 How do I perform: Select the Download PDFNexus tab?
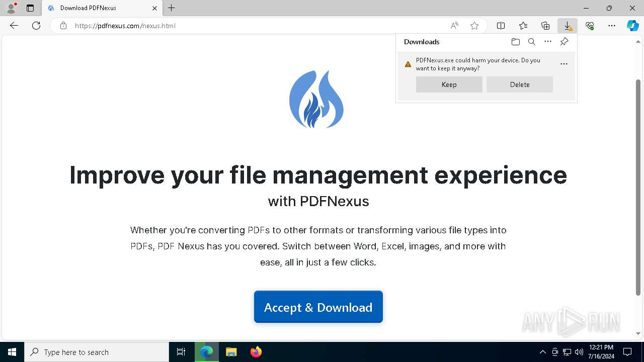pyautogui.click(x=102, y=8)
